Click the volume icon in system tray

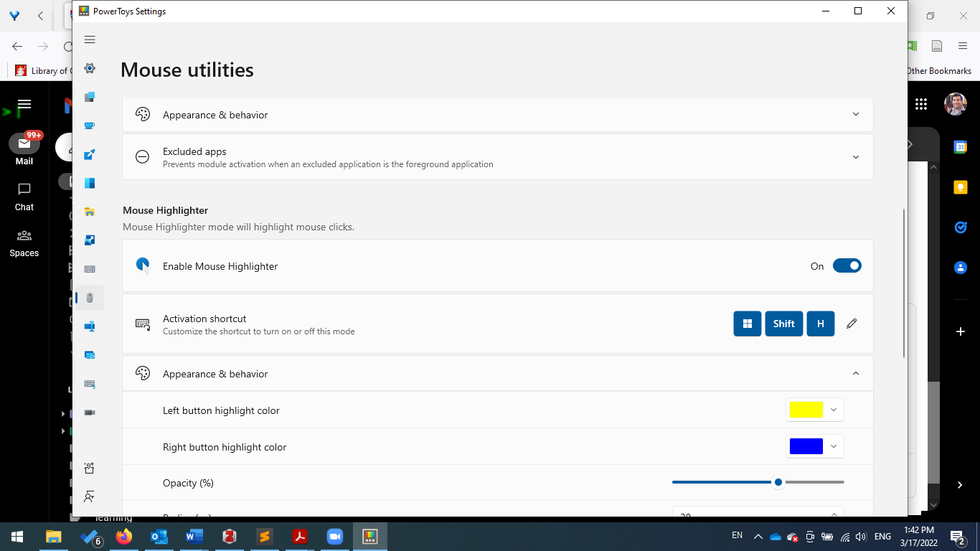pyautogui.click(x=861, y=537)
